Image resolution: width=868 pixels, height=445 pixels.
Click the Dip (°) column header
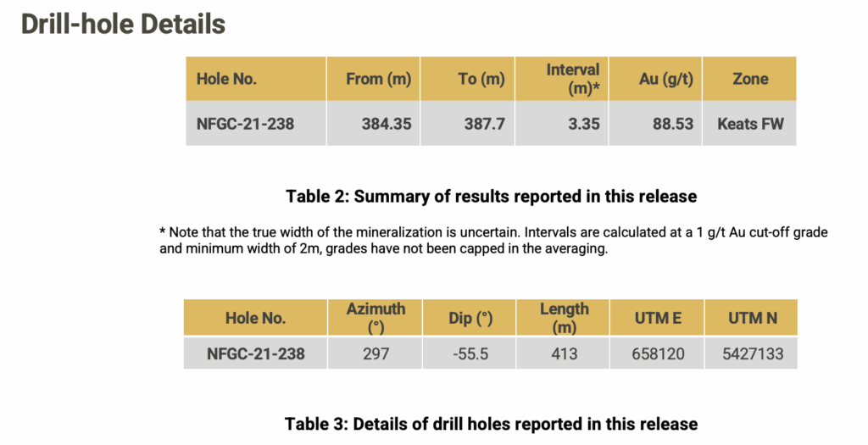click(470, 319)
